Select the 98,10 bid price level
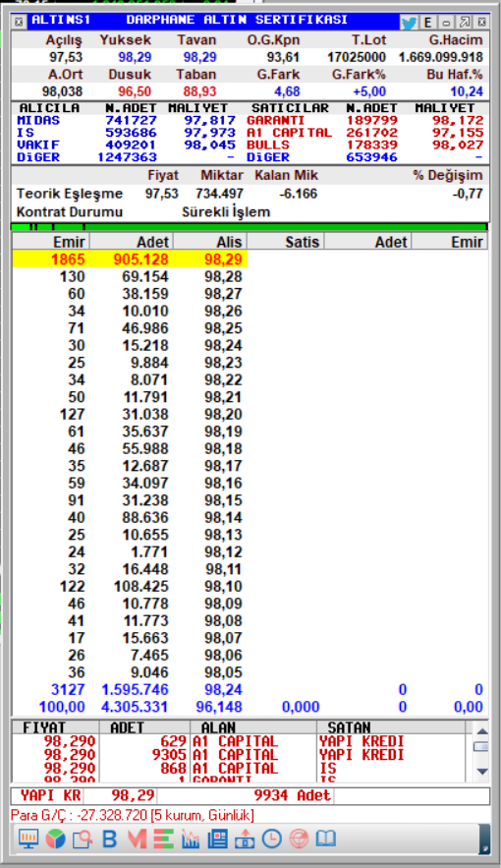Viewport: 501px width, 868px height. pyautogui.click(x=223, y=586)
